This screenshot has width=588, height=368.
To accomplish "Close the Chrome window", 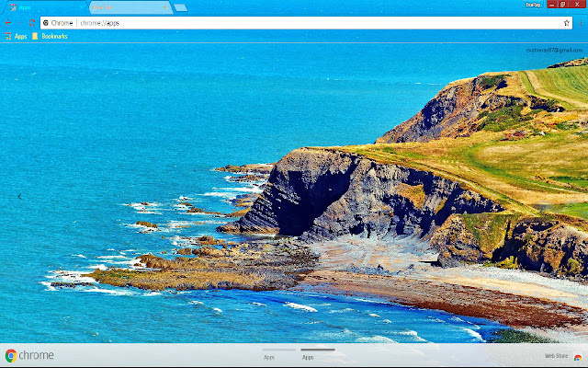I will pos(578,5).
